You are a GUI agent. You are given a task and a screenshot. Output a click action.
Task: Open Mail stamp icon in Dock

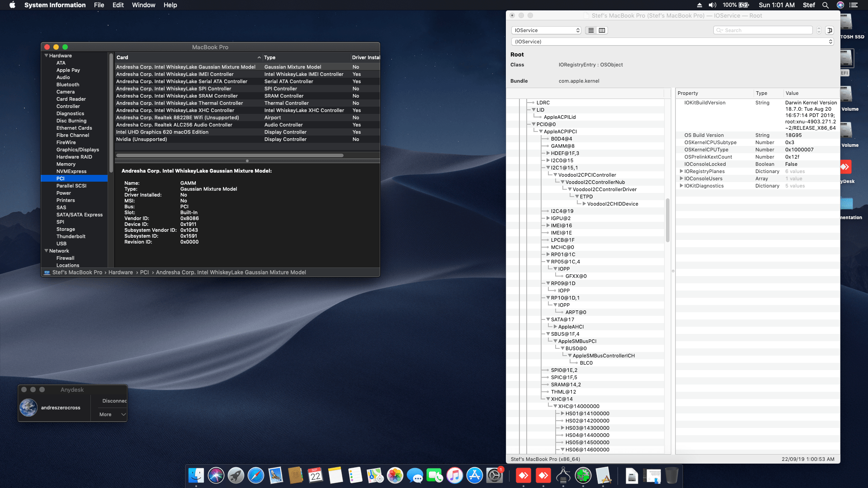pos(276,475)
